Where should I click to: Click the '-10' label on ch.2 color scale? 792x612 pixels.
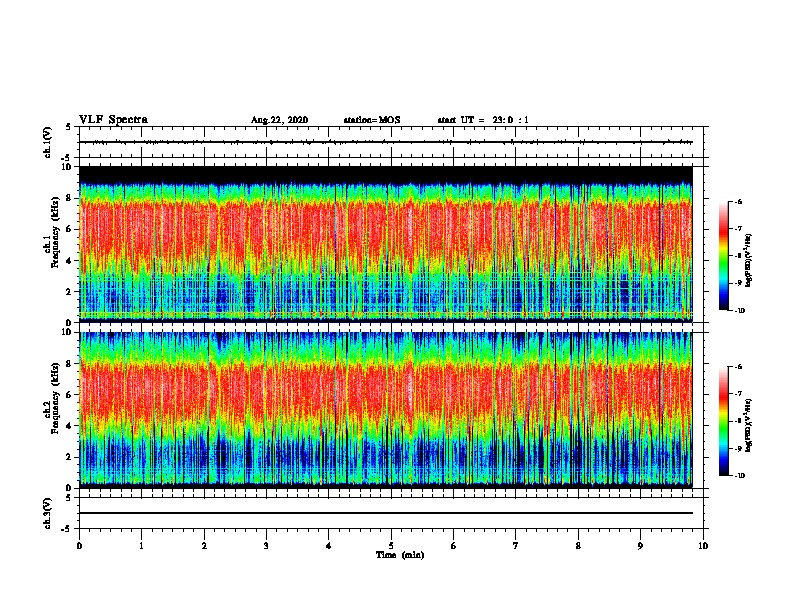740,476
